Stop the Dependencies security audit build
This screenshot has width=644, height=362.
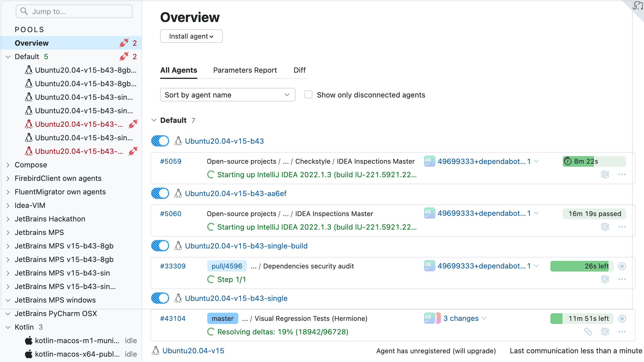[622, 266]
